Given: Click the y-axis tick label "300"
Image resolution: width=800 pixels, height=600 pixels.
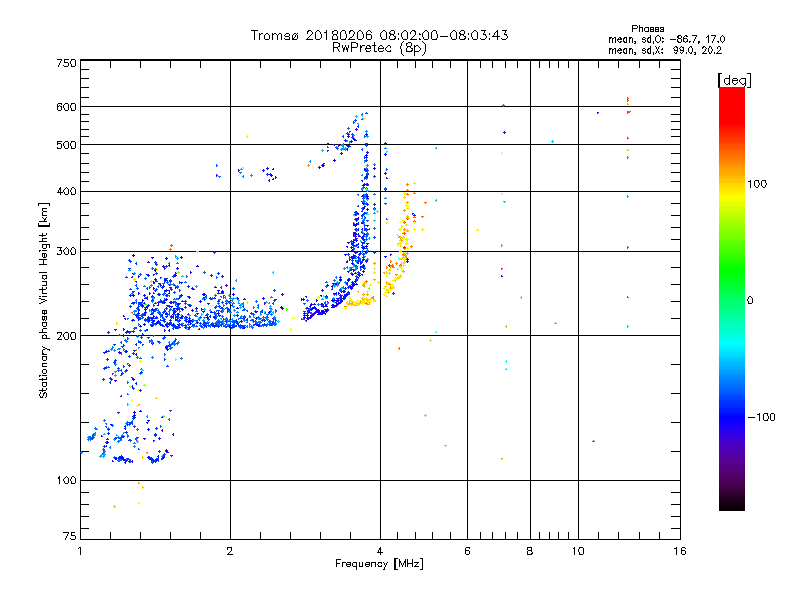Looking at the screenshot, I should [66, 252].
